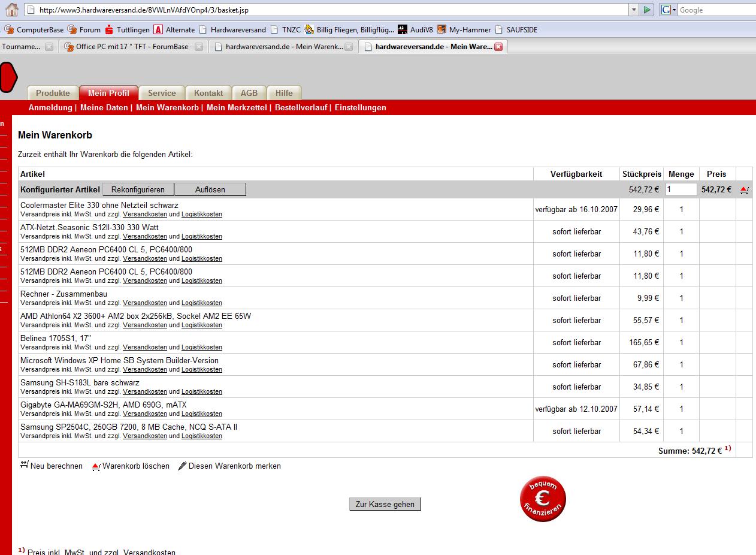The height and width of the screenshot is (555, 756).
Task: Open the SAUFSIDE bookmark
Action: tap(515, 29)
